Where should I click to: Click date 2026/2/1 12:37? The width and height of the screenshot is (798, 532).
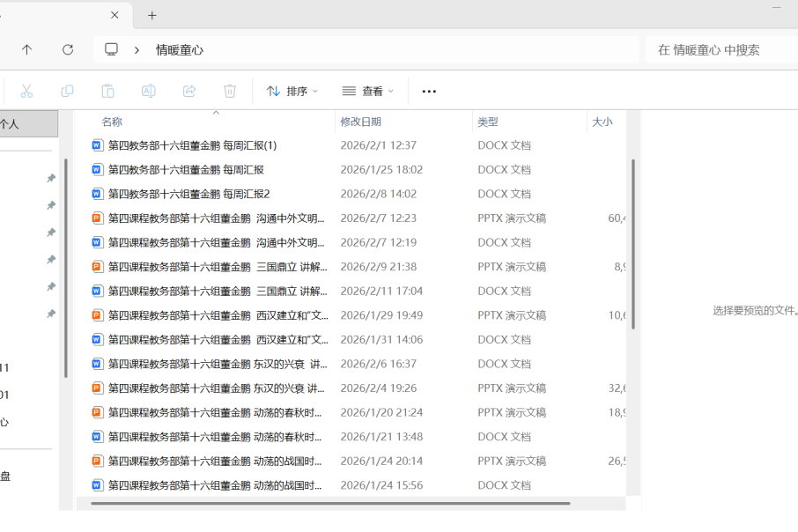(x=378, y=145)
